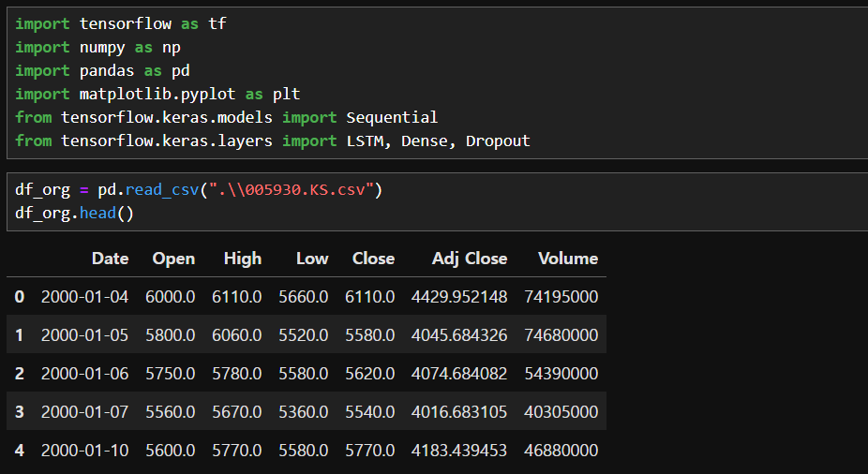Click High value 5670.0
This screenshot has height=474, width=868.
tap(237, 412)
